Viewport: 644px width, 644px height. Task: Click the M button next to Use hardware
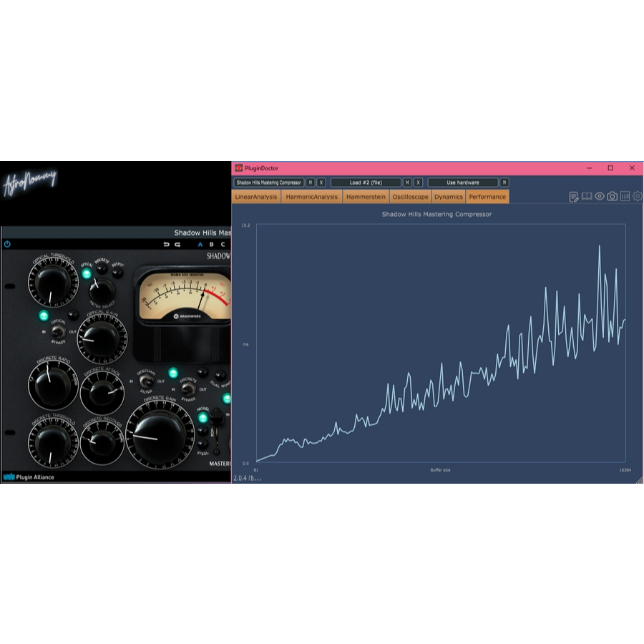[x=504, y=182]
